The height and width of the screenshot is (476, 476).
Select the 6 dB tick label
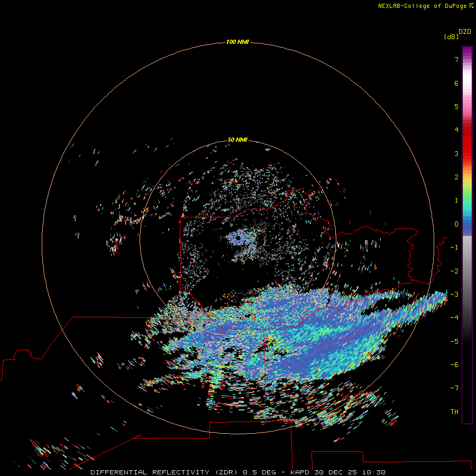[456, 83]
